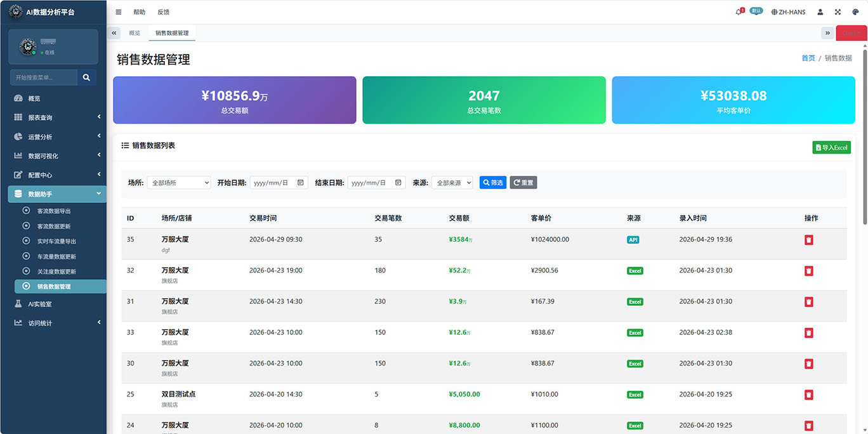
Task: Select 关注度数据更新 submenu item
Action: 60,272
